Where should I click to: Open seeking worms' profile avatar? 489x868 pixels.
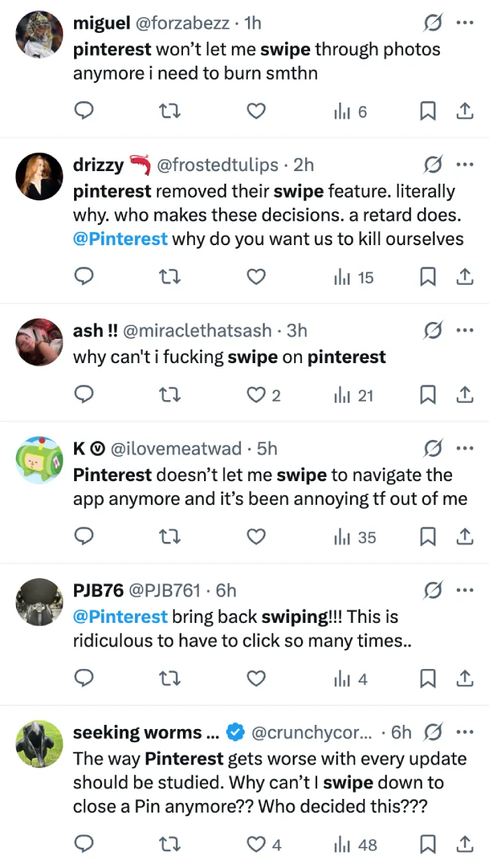(x=39, y=743)
